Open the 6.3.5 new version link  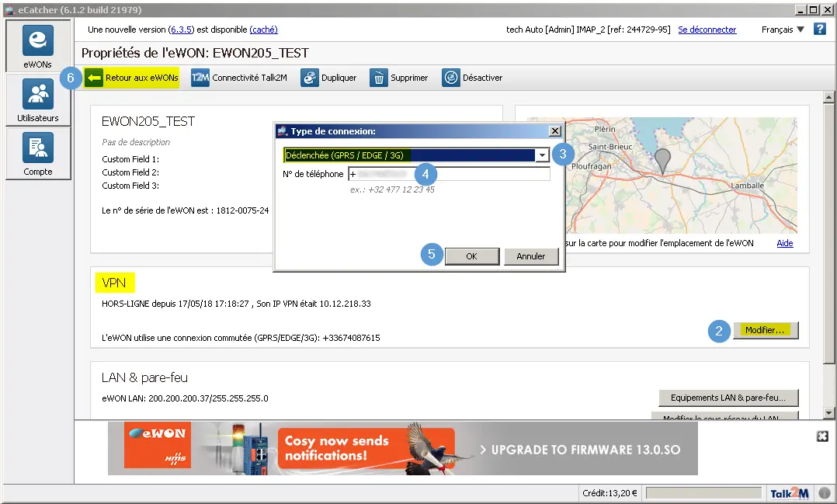tap(181, 30)
